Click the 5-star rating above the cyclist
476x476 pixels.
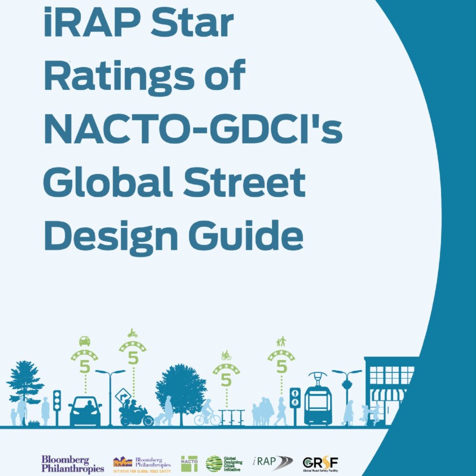pyautogui.click(x=226, y=375)
